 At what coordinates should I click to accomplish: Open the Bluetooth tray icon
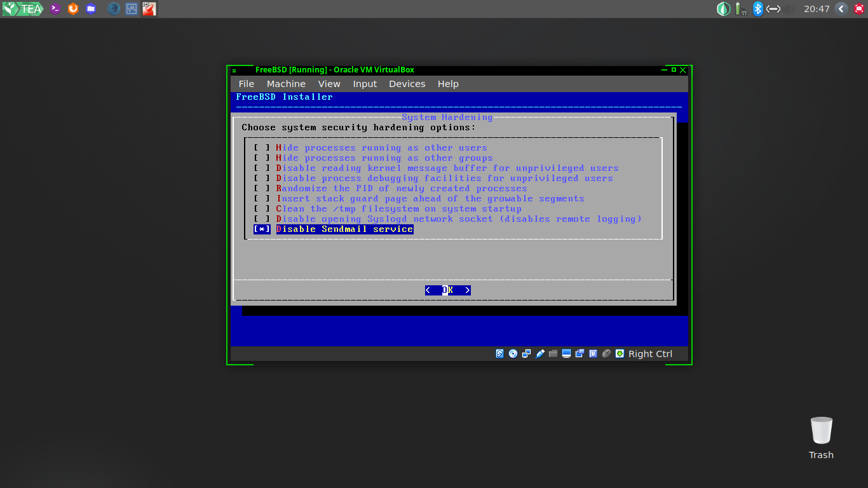tap(757, 9)
